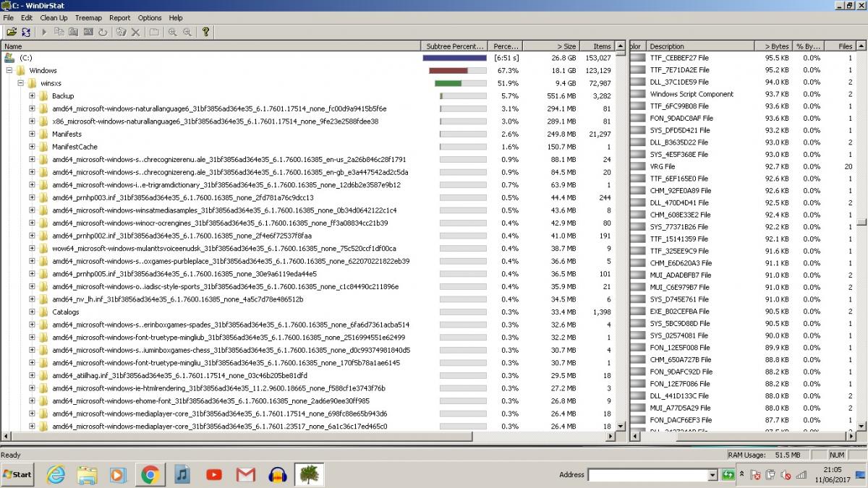Open the Report menu
Viewport: 868px width, 488px height.
tap(120, 17)
